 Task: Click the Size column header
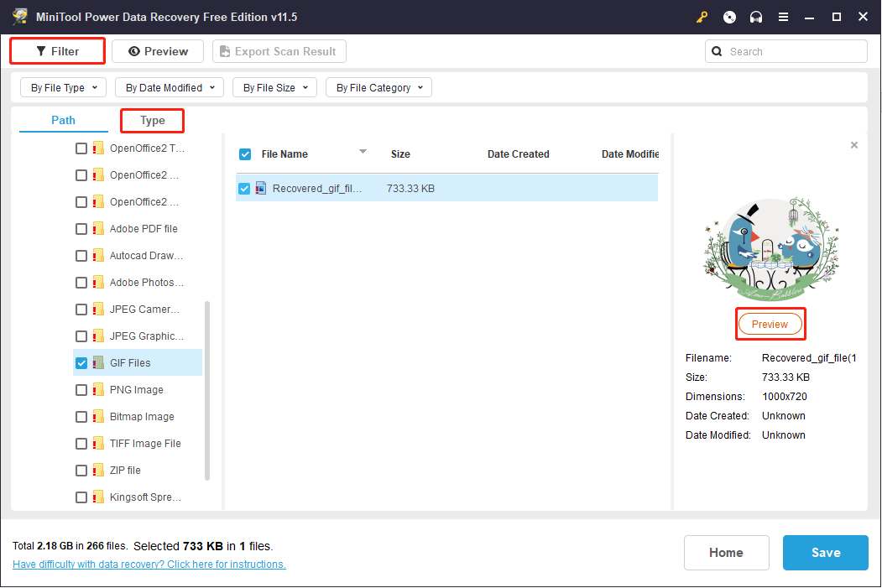[400, 154]
